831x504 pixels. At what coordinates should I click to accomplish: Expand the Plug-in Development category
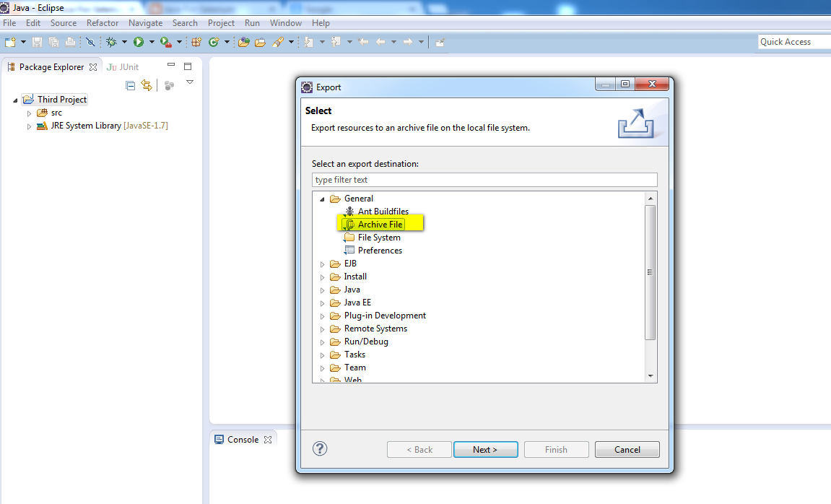322,316
